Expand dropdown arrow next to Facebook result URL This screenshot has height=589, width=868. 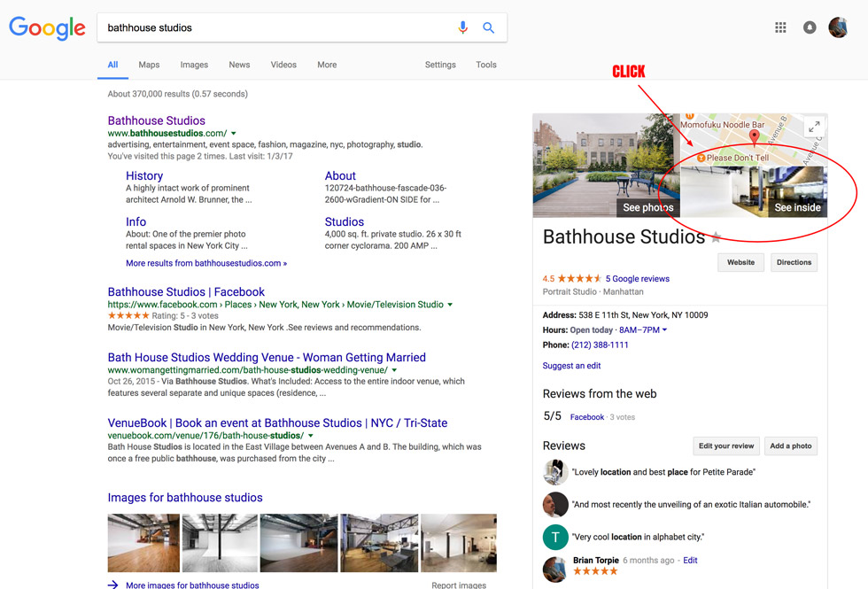pos(450,305)
